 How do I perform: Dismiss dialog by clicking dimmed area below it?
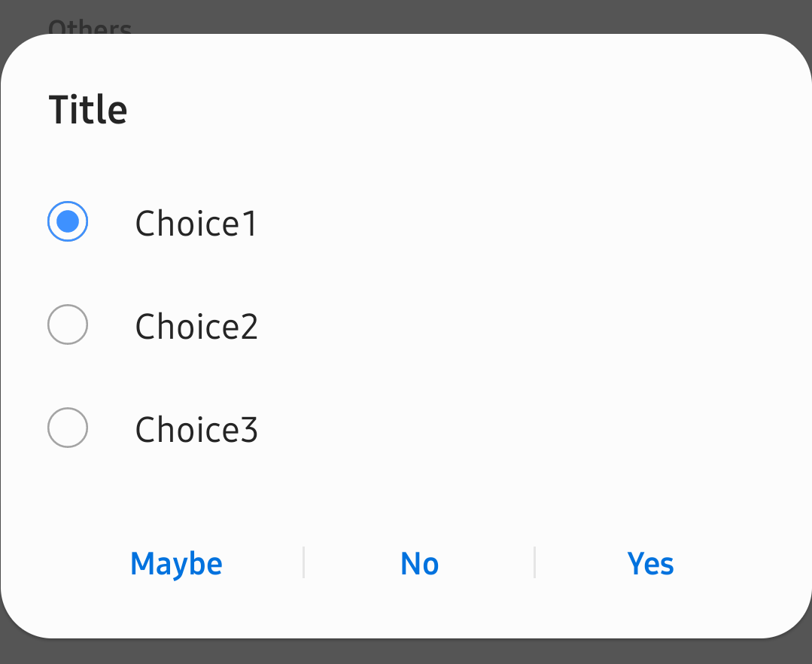coord(406,652)
